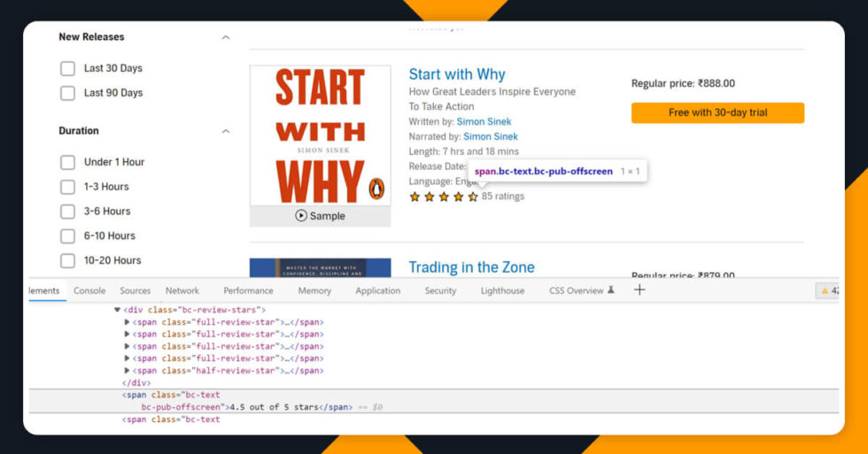
Task: Toggle the 6-10 Hours checkbox
Action: click(x=67, y=236)
